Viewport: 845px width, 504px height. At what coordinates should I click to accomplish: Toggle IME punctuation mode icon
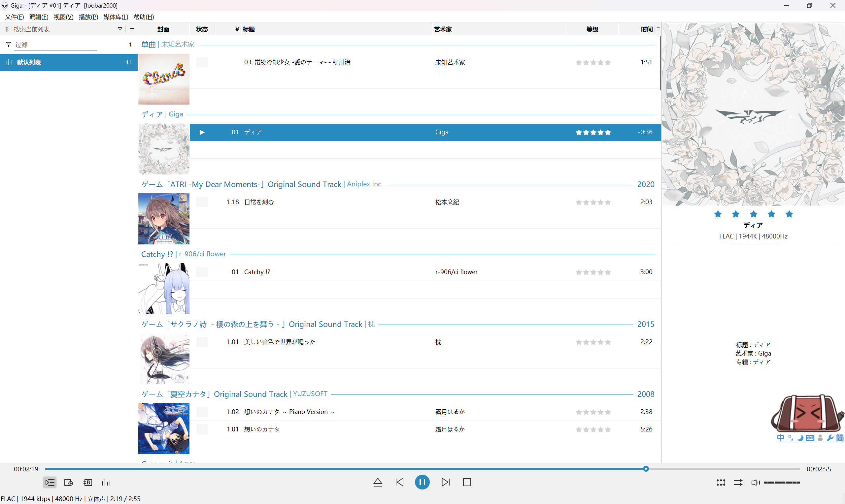pos(791,438)
